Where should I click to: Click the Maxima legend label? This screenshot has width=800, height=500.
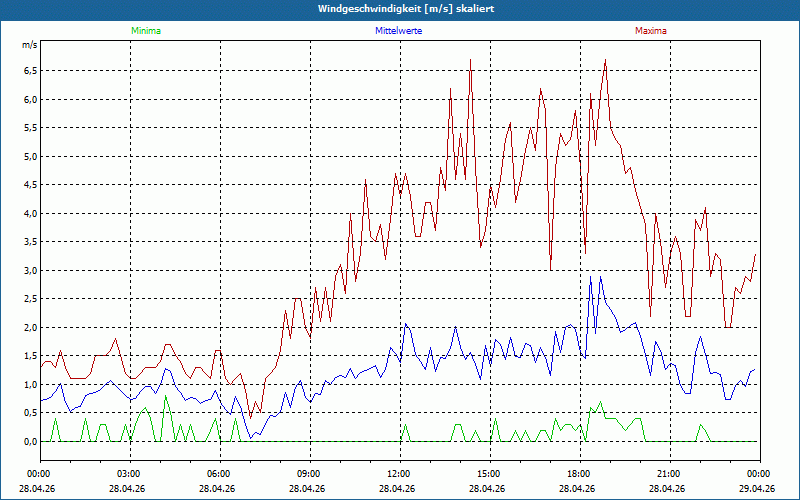coord(651,31)
